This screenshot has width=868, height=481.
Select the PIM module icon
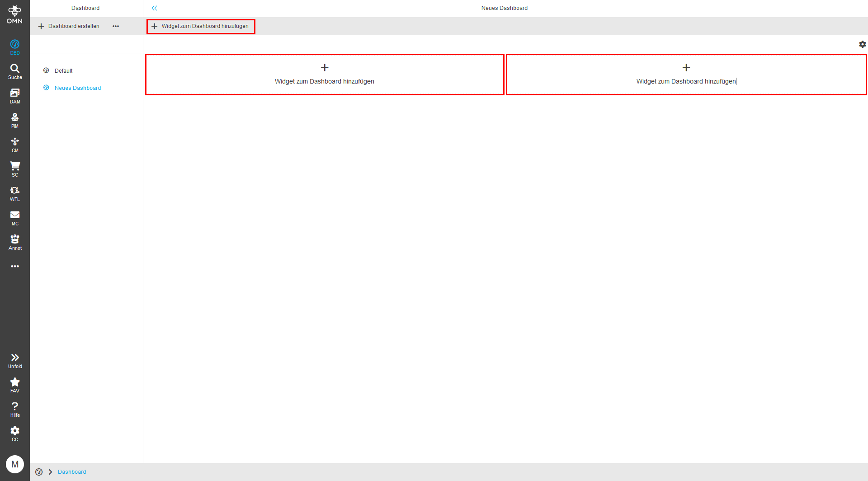(15, 119)
